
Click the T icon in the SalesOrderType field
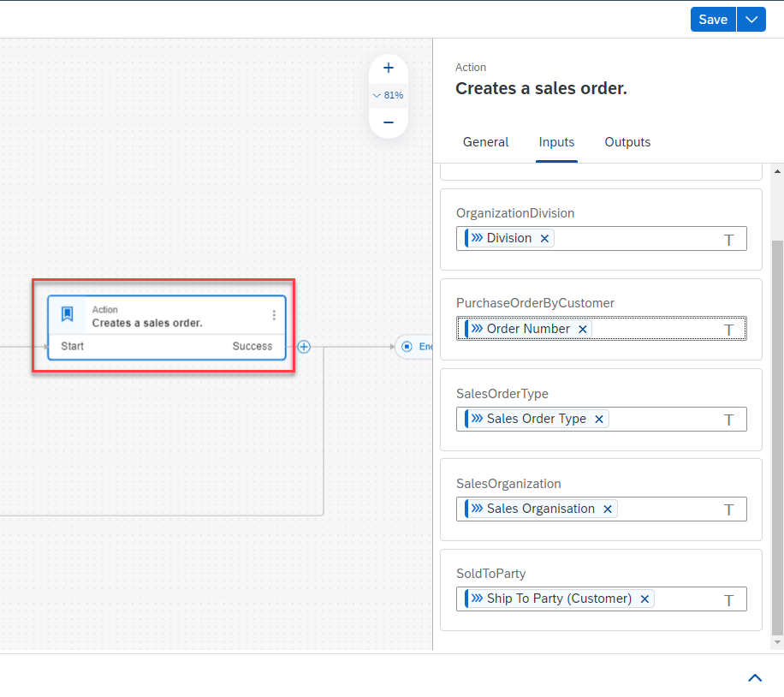click(729, 420)
